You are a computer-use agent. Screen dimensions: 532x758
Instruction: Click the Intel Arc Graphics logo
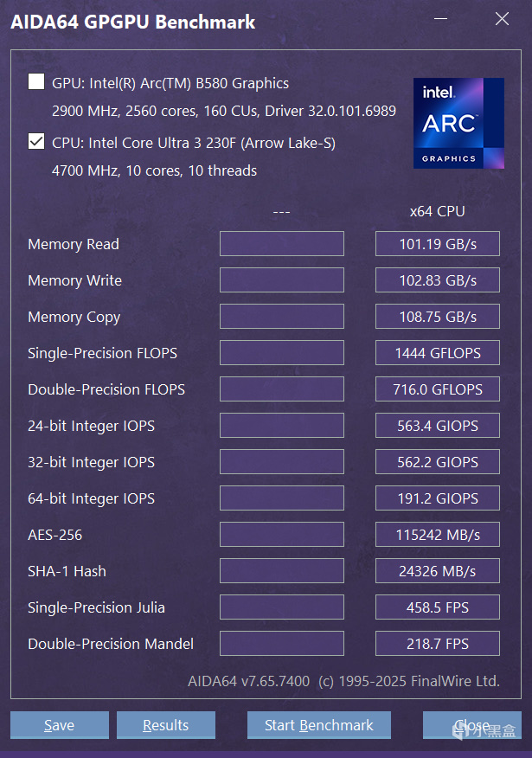pyautogui.click(x=458, y=123)
